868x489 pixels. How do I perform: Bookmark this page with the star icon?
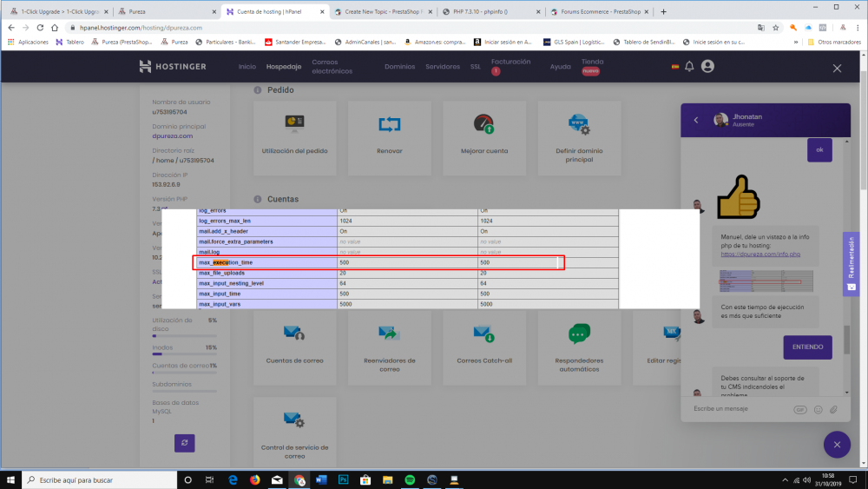pyautogui.click(x=775, y=28)
